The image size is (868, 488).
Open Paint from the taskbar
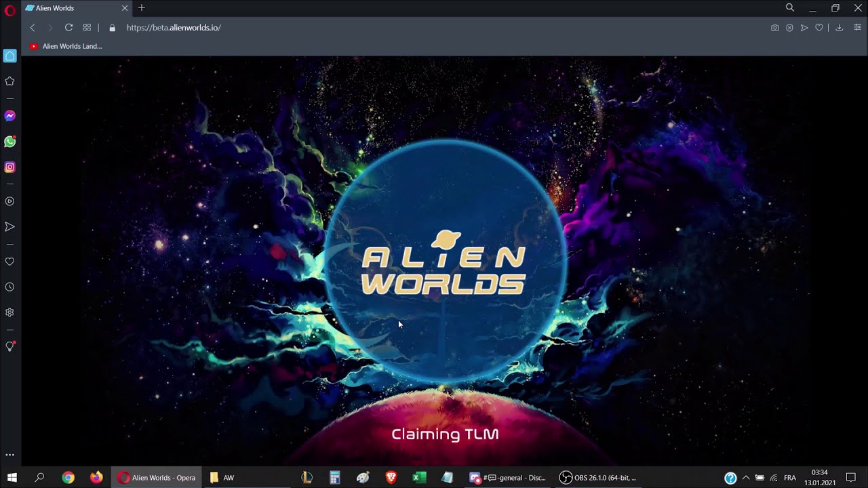363,478
